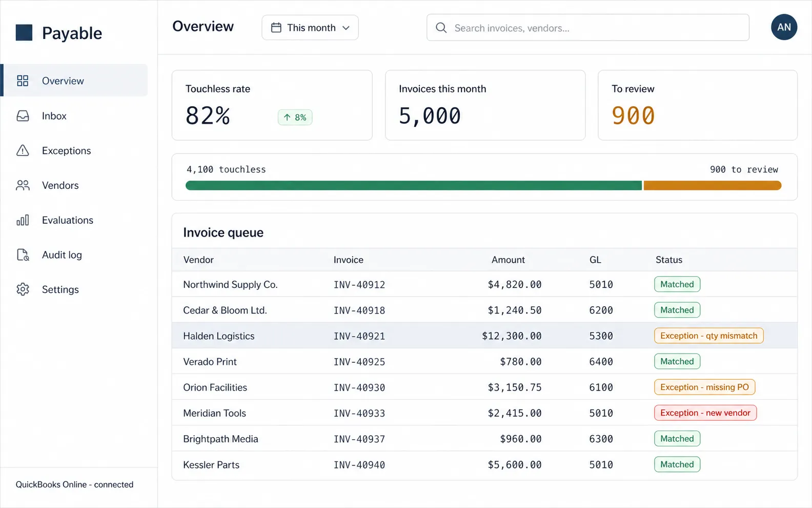Click the Invoices this month 5,000 value

pyautogui.click(x=430, y=116)
